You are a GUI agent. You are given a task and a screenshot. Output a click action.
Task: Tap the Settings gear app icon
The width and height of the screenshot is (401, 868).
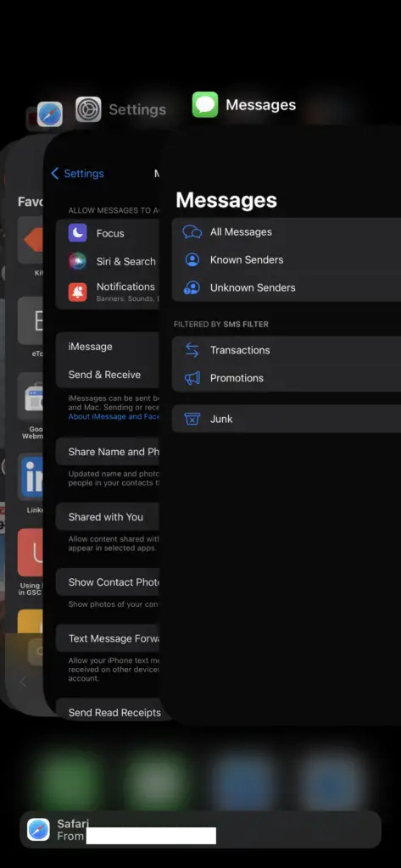tap(89, 109)
